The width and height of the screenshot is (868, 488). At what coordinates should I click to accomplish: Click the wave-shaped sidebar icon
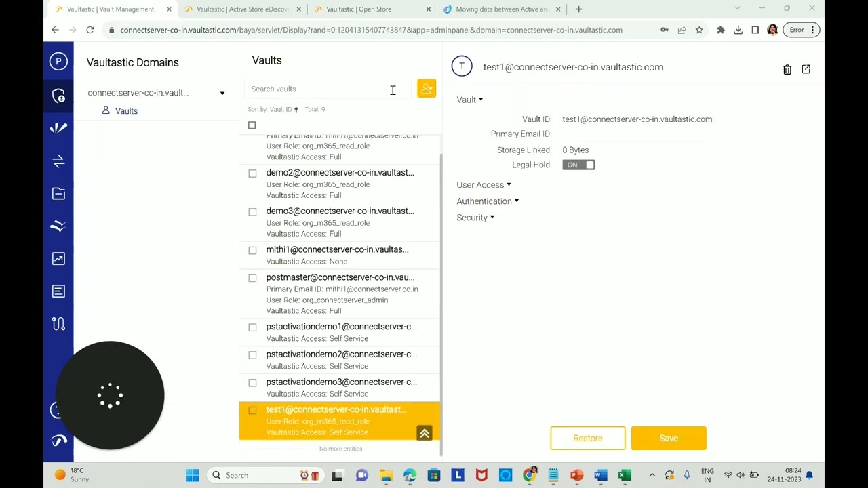point(58,226)
